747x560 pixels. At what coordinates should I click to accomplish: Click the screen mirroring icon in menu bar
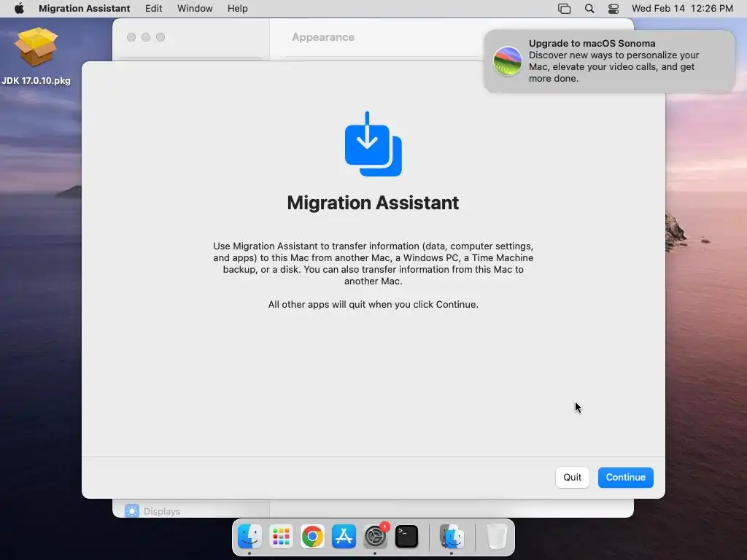coord(564,8)
